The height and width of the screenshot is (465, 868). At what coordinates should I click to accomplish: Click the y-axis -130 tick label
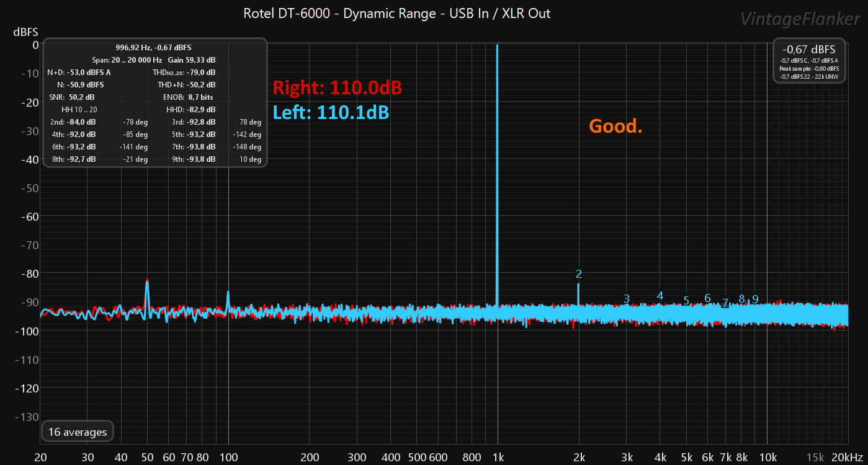pos(27,417)
